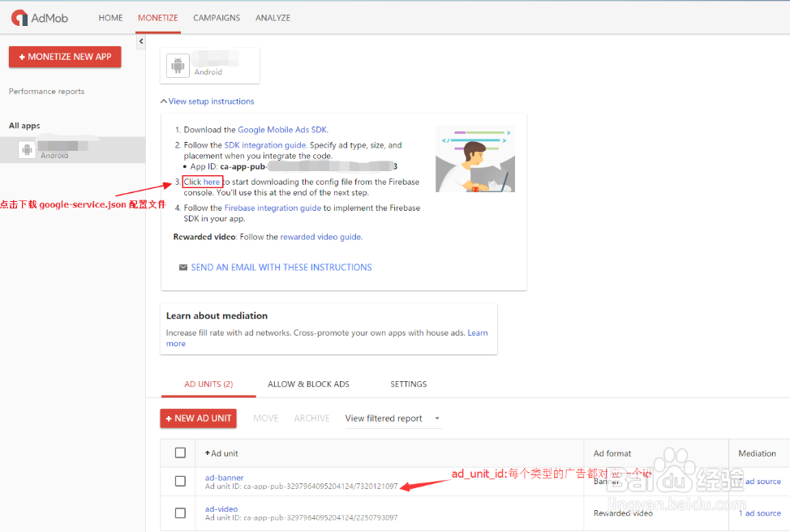Open the ad-banner ad unit link
790x532 pixels.
click(224, 477)
